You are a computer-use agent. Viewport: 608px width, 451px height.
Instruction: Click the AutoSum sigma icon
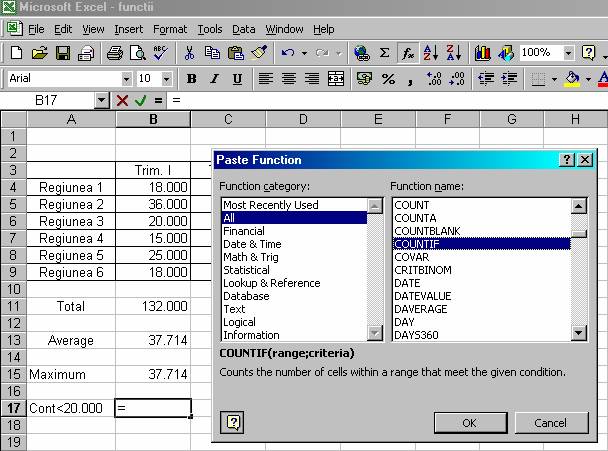click(384, 53)
